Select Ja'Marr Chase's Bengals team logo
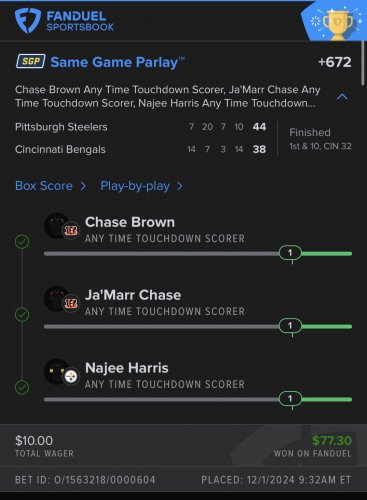Screen dimensions: 367x500 71,303
